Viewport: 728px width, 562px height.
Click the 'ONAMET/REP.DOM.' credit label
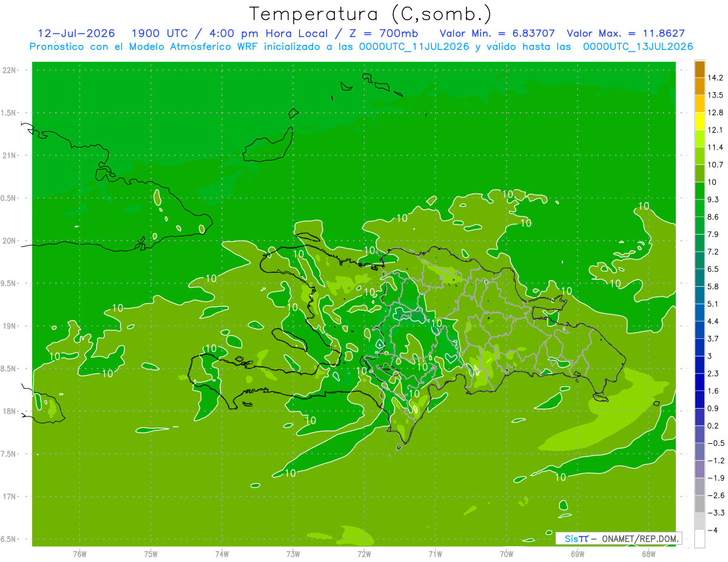[x=639, y=538]
